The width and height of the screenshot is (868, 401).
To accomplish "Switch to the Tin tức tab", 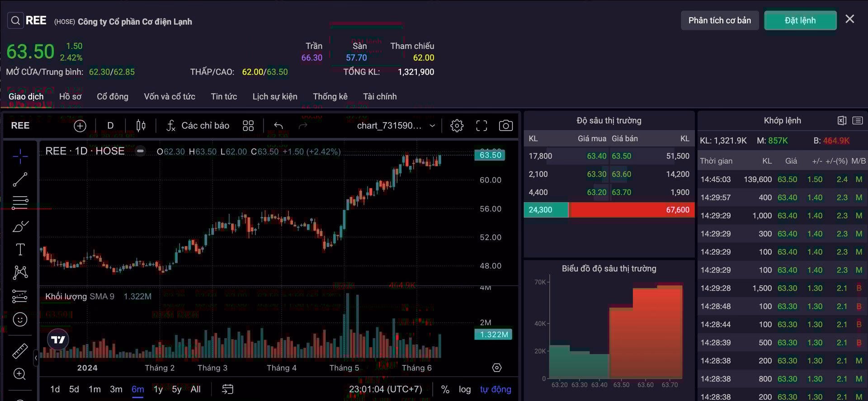I will (224, 96).
